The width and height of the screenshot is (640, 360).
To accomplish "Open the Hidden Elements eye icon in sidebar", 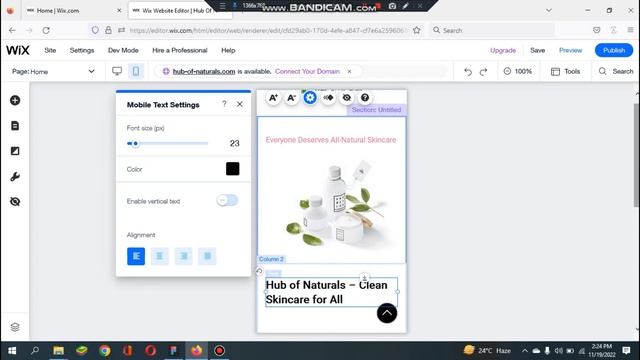I will point(15,202).
